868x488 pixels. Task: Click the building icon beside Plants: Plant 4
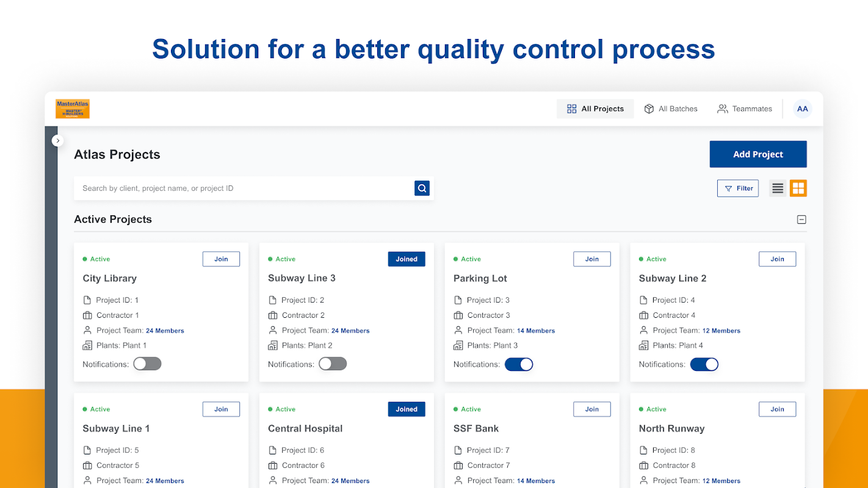pos(643,345)
